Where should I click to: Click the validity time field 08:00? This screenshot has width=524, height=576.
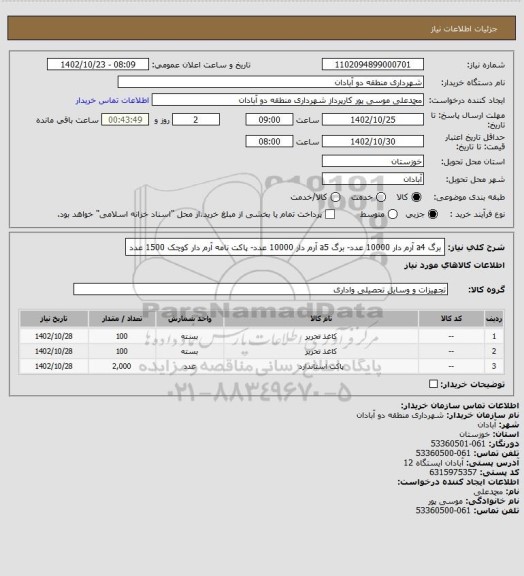click(269, 141)
